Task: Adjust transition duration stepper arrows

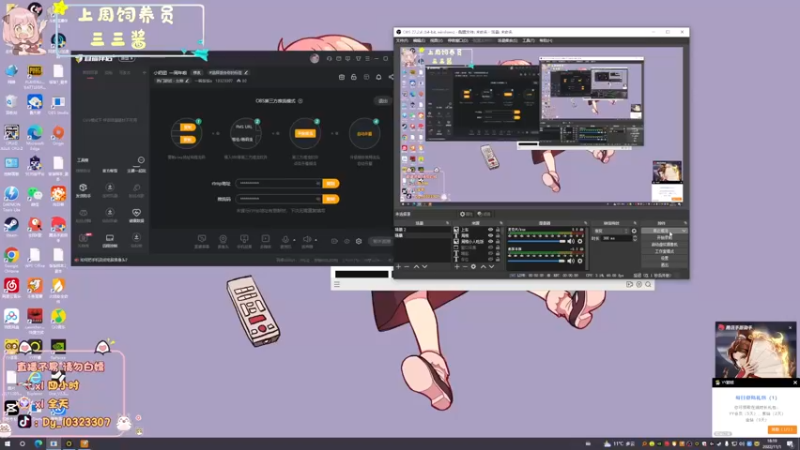Action: coord(634,238)
